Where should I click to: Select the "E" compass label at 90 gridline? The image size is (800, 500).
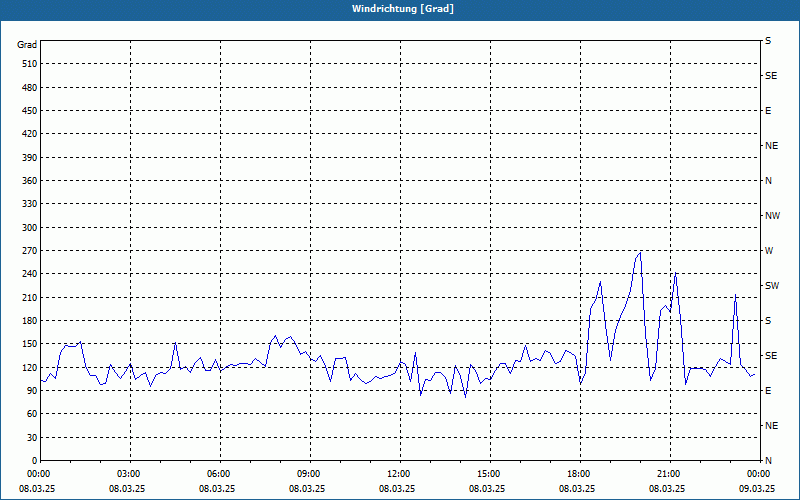[768, 391]
